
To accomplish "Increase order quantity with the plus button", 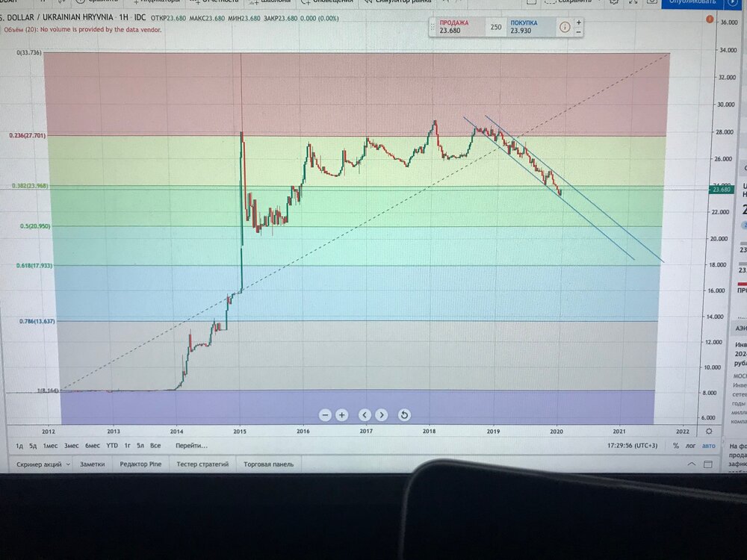I will click(578, 22).
